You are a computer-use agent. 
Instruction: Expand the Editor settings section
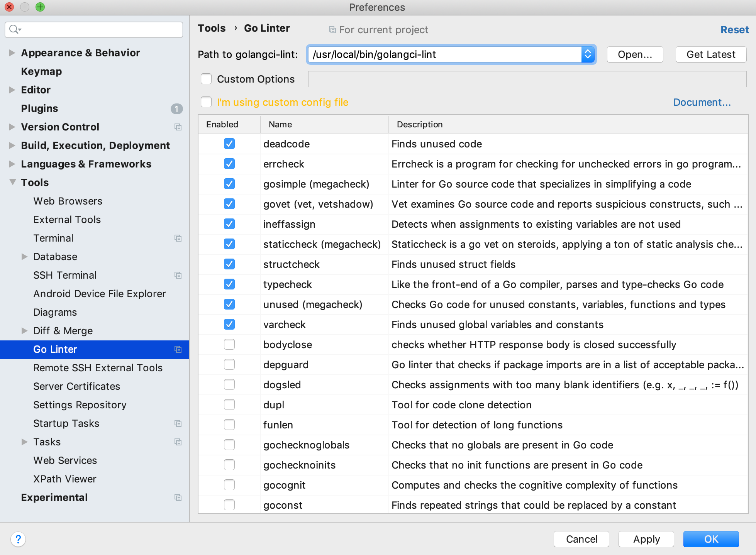[x=12, y=90]
